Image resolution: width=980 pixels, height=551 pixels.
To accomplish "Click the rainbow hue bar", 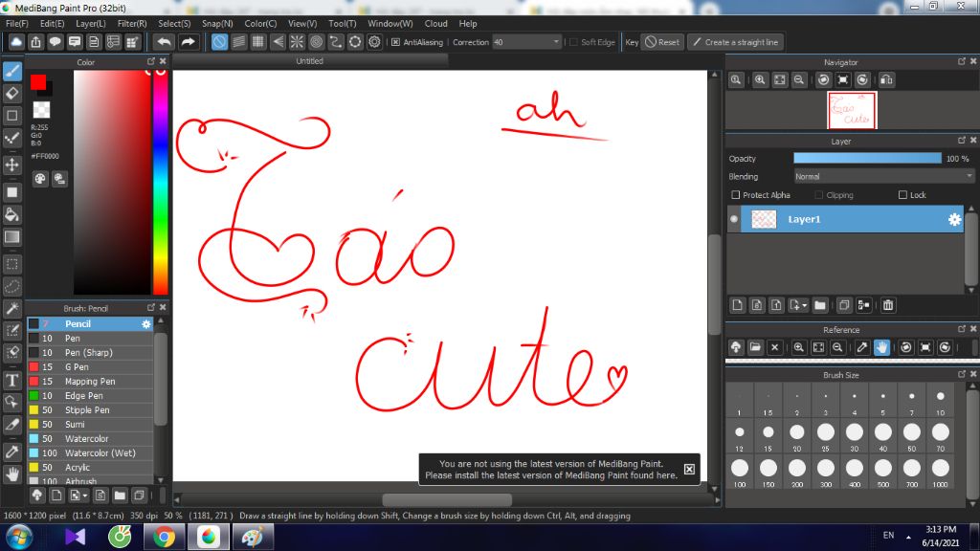I will click(x=161, y=182).
